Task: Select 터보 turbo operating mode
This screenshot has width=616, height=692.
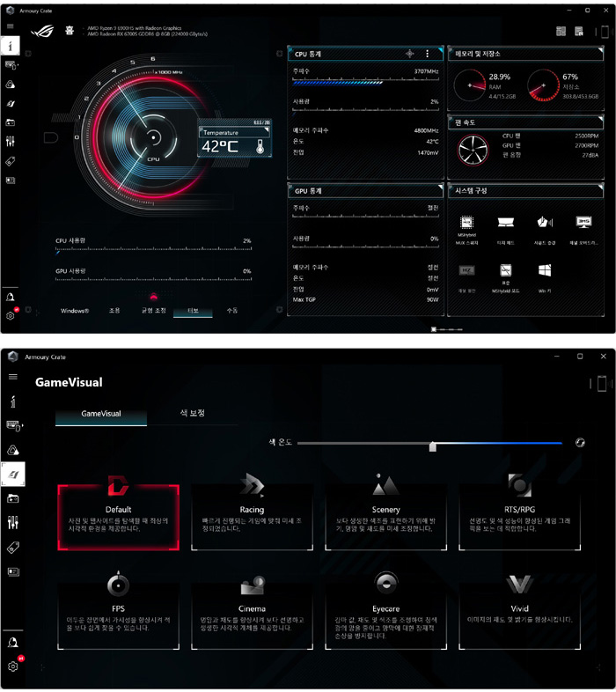Action: pos(193,311)
